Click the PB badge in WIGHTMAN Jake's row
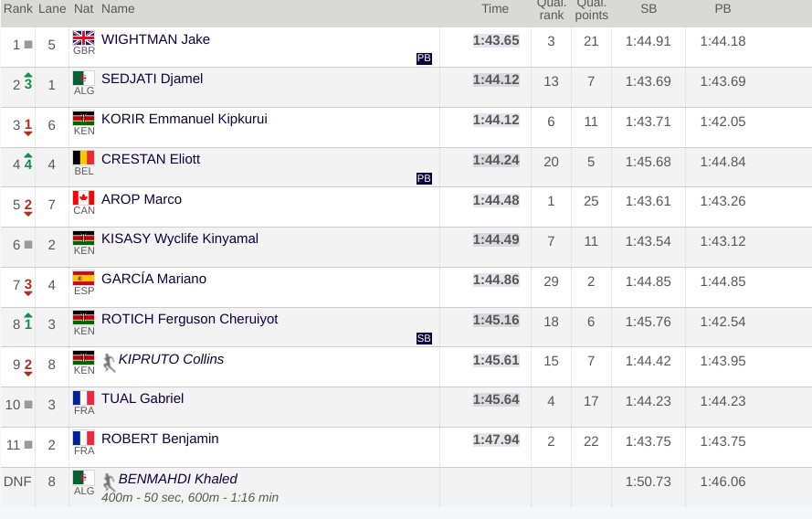The width and height of the screenshot is (812, 519). pyautogui.click(x=424, y=58)
